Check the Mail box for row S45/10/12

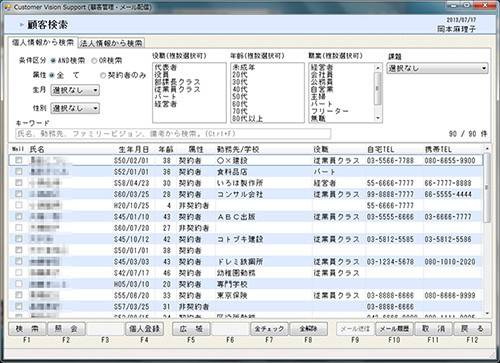19,239
